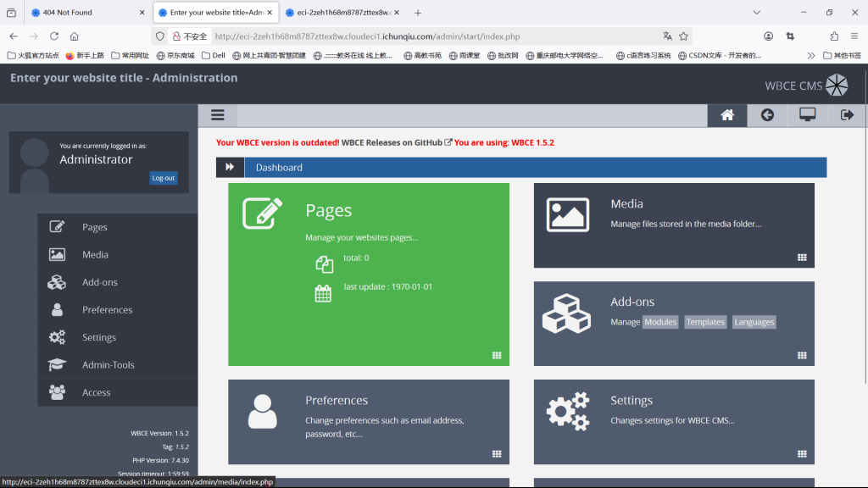Bookmark this page with the star icon
Screen dimensions: 868x488
click(684, 36)
